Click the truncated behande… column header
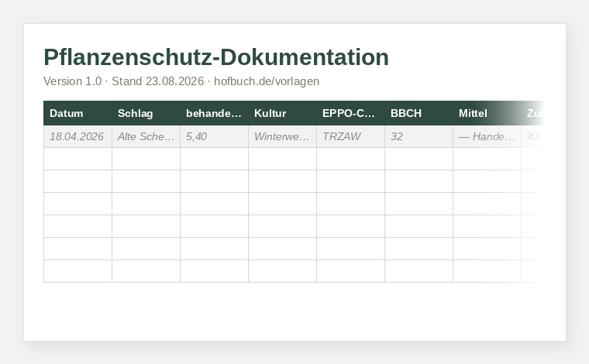The width and height of the screenshot is (589, 364). (x=214, y=113)
